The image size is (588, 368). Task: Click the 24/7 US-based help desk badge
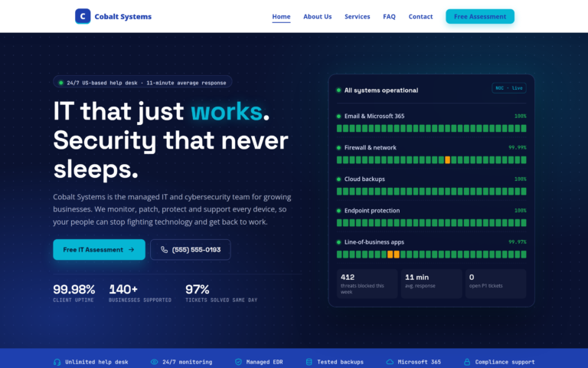click(x=142, y=83)
